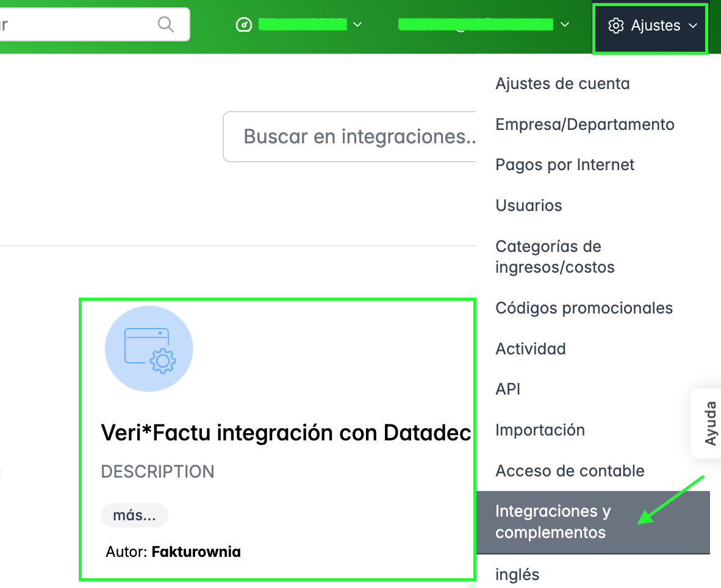Click the dashboard gauge icon in header

pos(244,24)
